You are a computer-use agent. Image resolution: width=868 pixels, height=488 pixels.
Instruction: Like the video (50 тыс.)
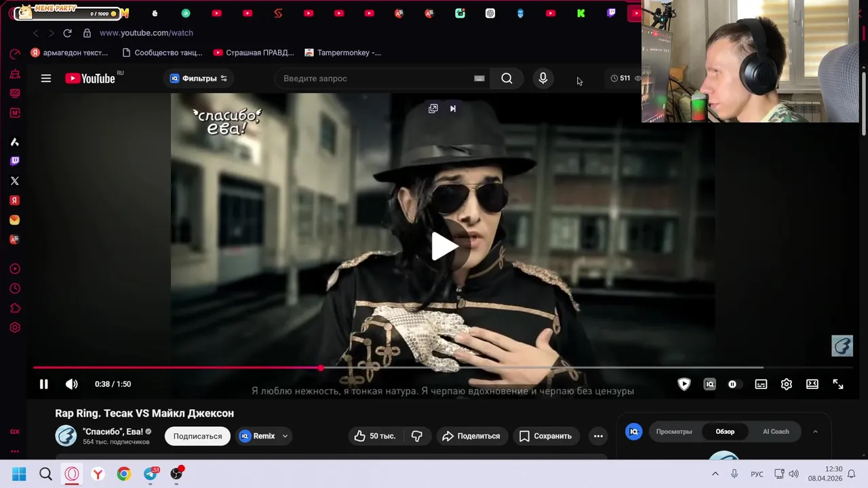[374, 436]
